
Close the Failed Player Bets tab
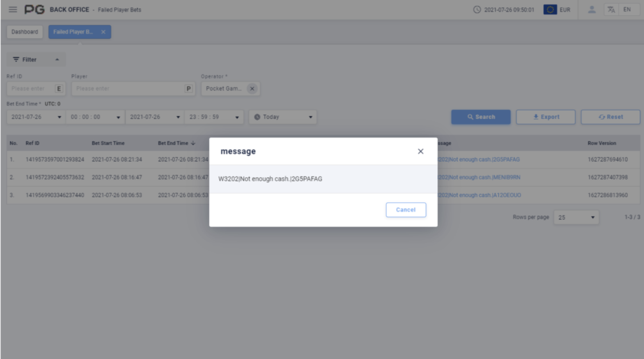(x=103, y=32)
